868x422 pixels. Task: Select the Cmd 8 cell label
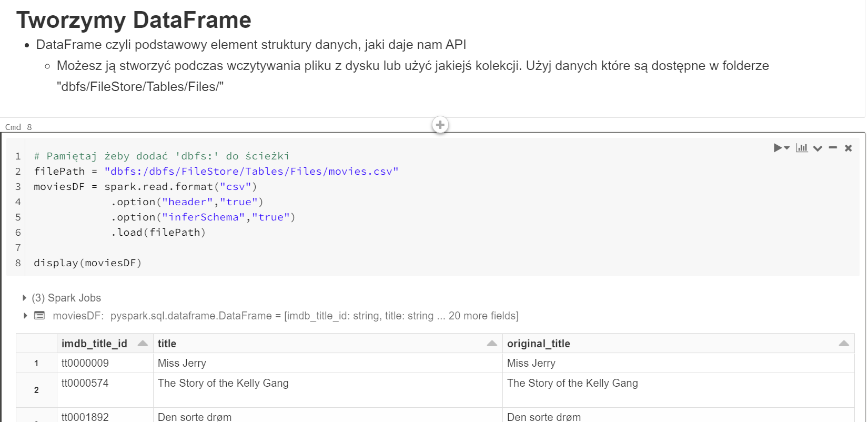(18, 127)
